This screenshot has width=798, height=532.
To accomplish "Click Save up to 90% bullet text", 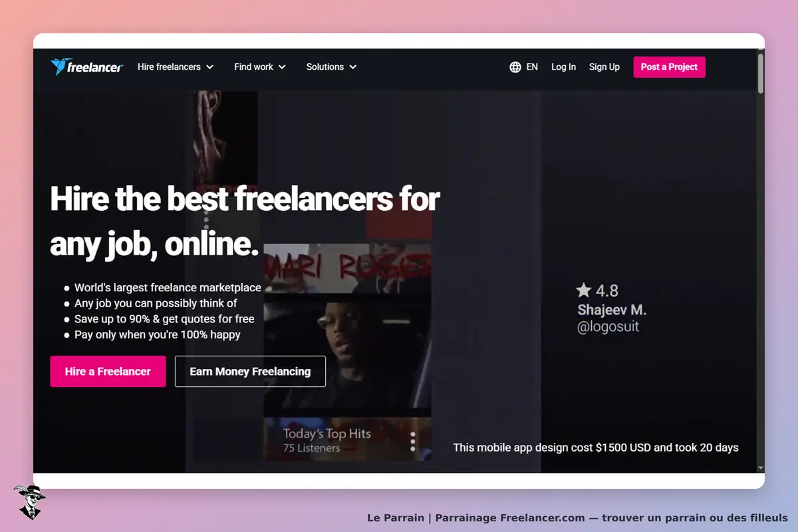I will pos(164,319).
